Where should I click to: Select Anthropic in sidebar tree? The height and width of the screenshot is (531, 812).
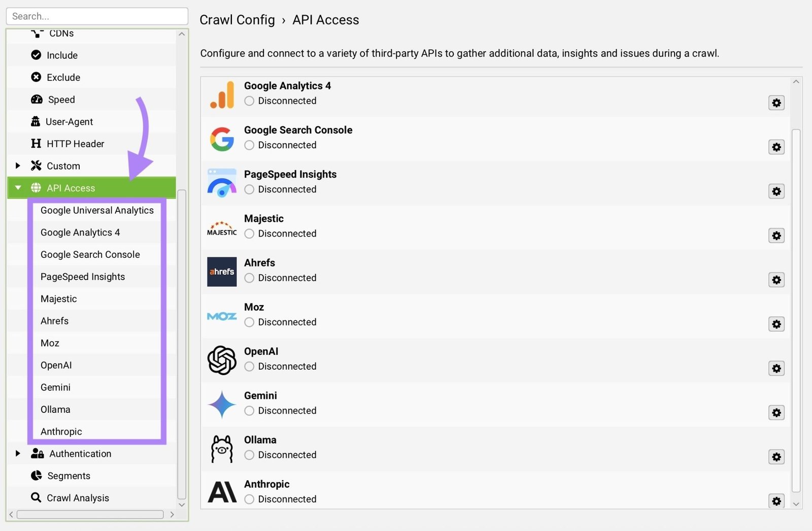61,432
